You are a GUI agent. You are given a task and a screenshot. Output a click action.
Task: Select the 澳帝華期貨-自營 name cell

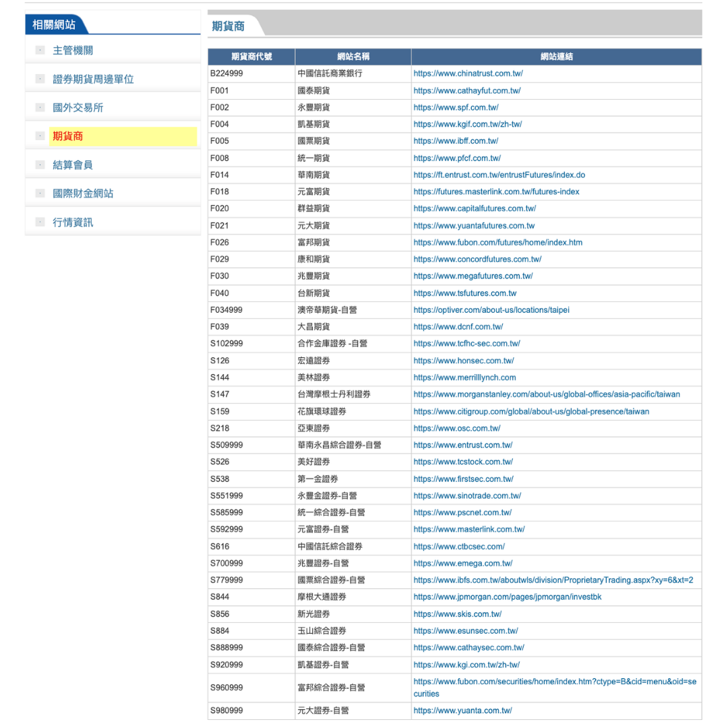coord(353,309)
